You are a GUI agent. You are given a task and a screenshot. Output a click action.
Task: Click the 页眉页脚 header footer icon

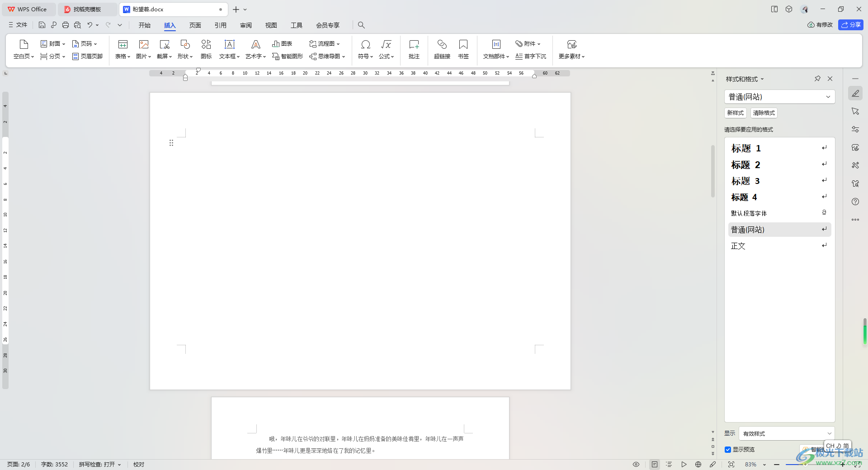click(88, 56)
